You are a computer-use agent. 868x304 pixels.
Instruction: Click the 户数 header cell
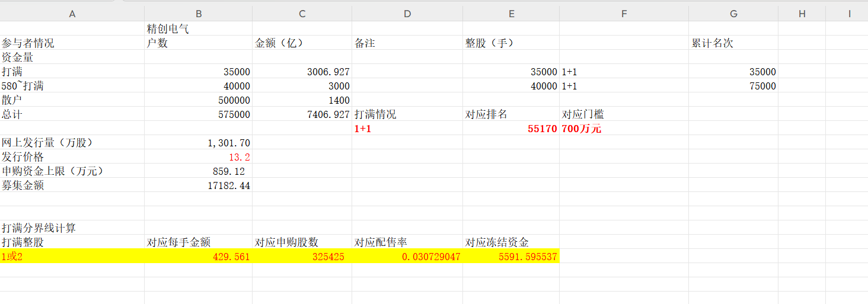point(198,43)
